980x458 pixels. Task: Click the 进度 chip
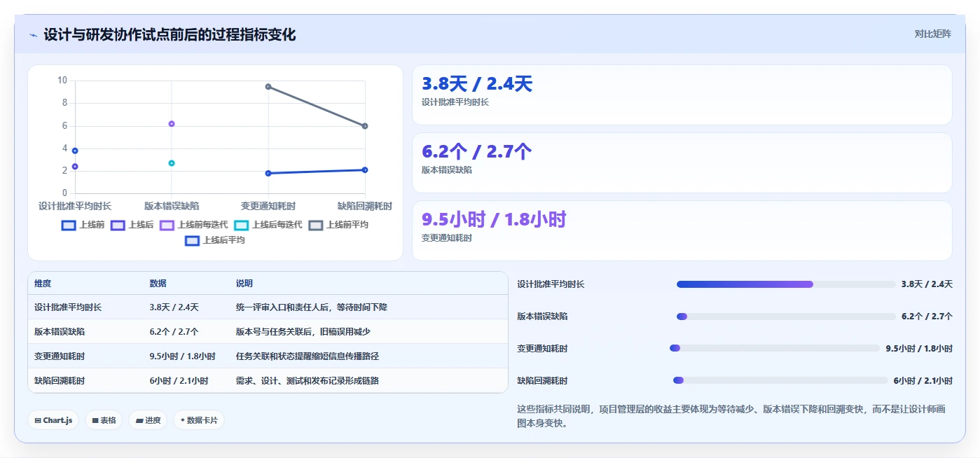tap(148, 420)
